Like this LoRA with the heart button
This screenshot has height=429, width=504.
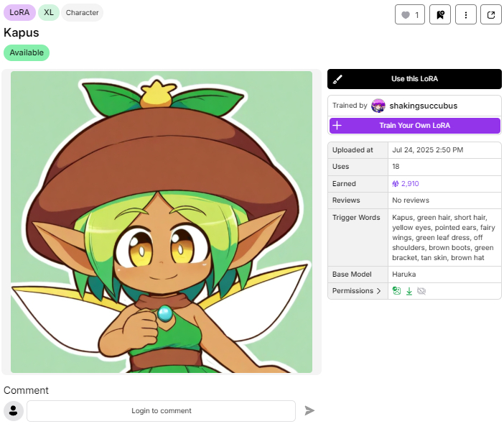[410, 14]
